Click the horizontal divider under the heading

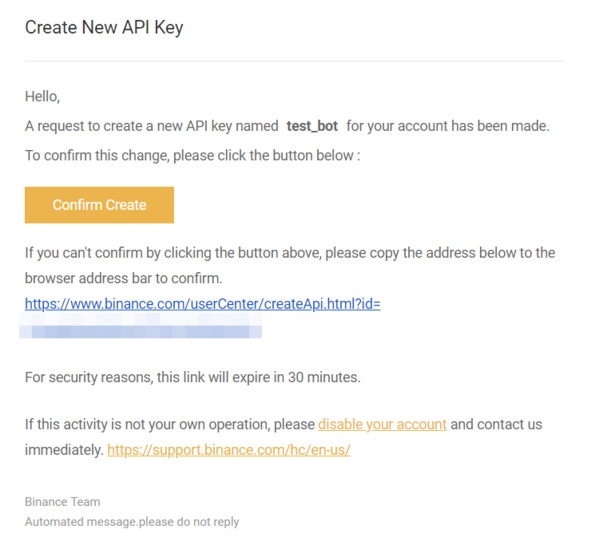(294, 61)
